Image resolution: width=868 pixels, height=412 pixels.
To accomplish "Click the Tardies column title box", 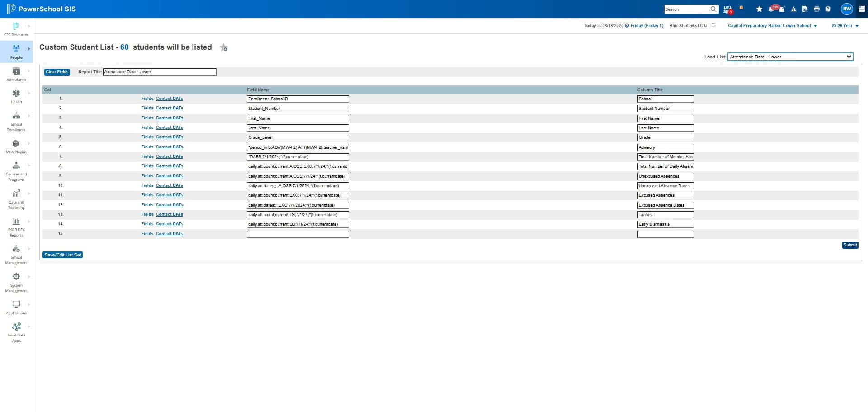I will click(x=665, y=215).
